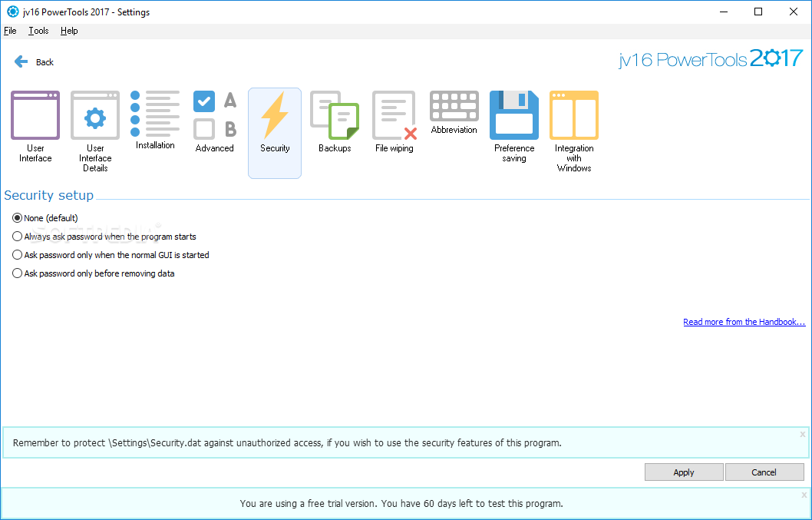Select the Abbreviation keyboard icon
The width and height of the screenshot is (812, 520).
(454, 106)
